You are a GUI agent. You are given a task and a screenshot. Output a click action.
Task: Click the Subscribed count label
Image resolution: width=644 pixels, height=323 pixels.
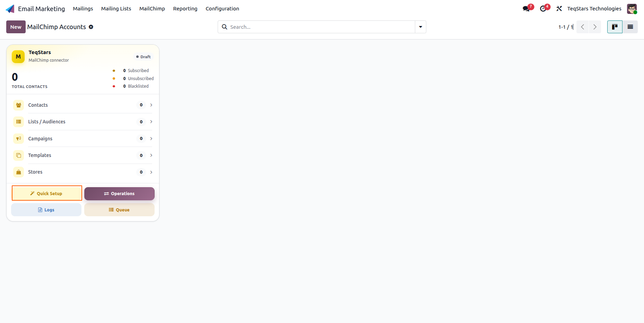[138, 71]
